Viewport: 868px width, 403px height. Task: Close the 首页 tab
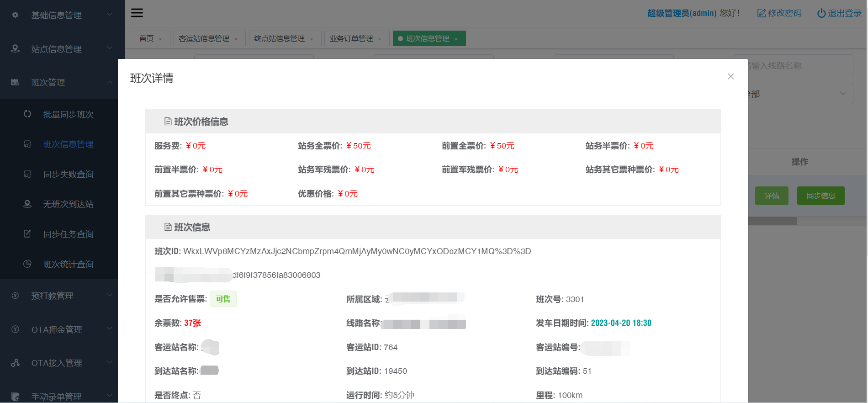tap(160, 39)
